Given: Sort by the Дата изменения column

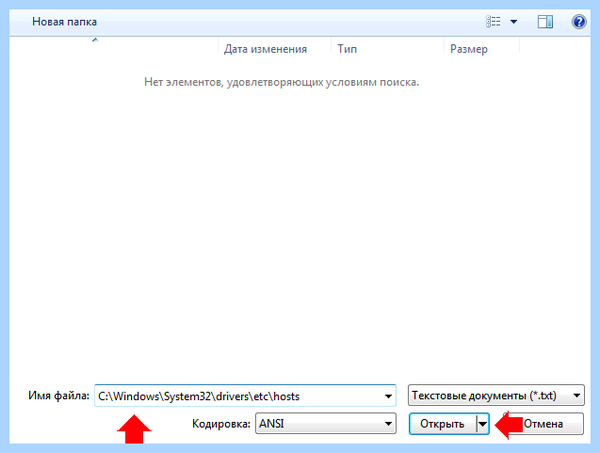Looking at the screenshot, I should point(274,49).
